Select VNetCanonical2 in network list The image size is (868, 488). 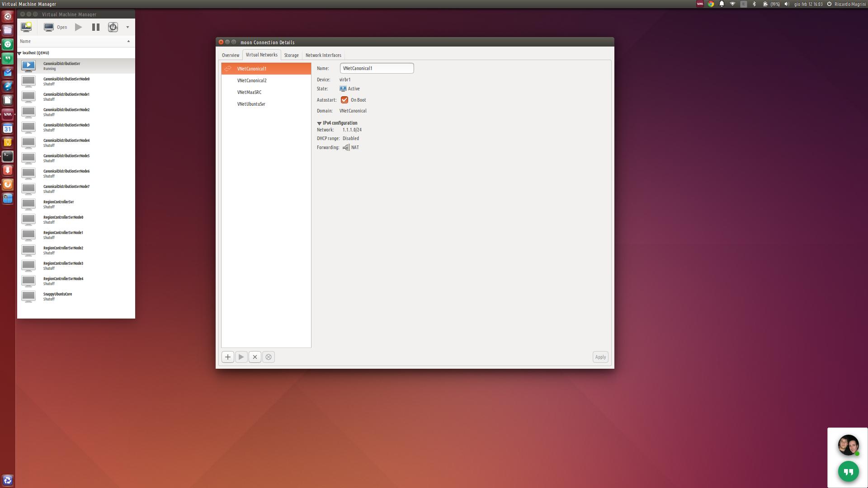tap(266, 80)
